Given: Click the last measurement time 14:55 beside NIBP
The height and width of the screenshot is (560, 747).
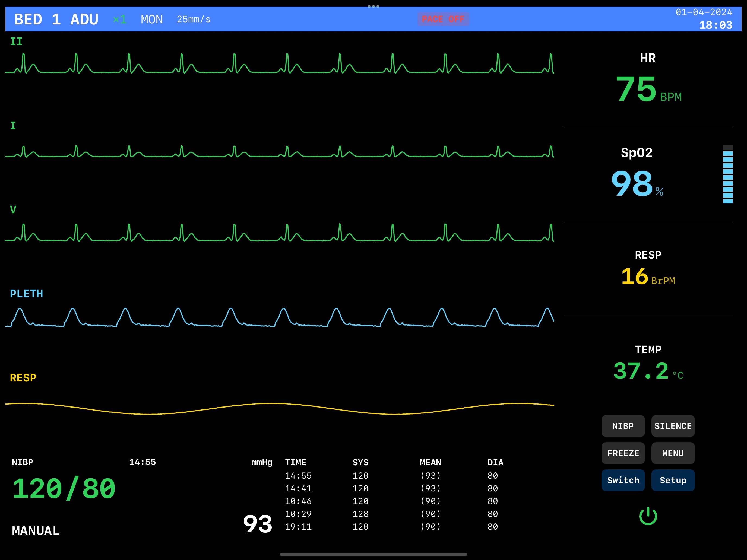Looking at the screenshot, I should [143, 462].
